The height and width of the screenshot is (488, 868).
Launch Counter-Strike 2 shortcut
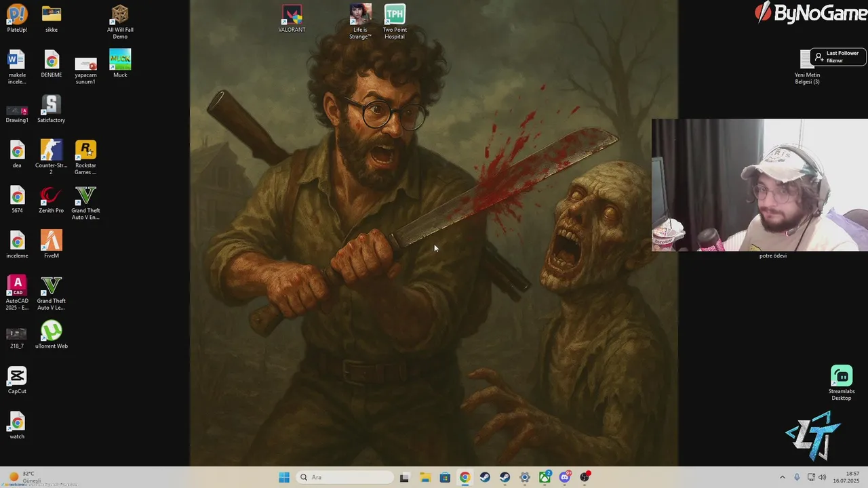point(52,157)
